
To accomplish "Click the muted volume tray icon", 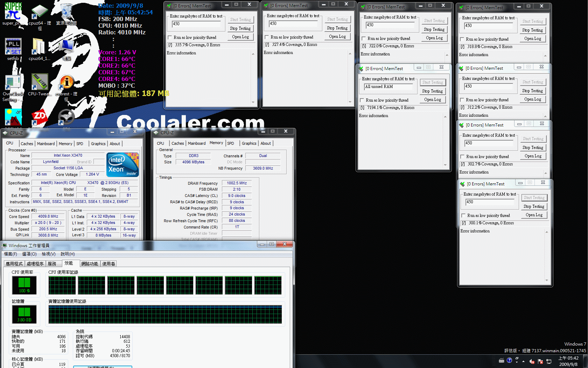I will point(532,361).
